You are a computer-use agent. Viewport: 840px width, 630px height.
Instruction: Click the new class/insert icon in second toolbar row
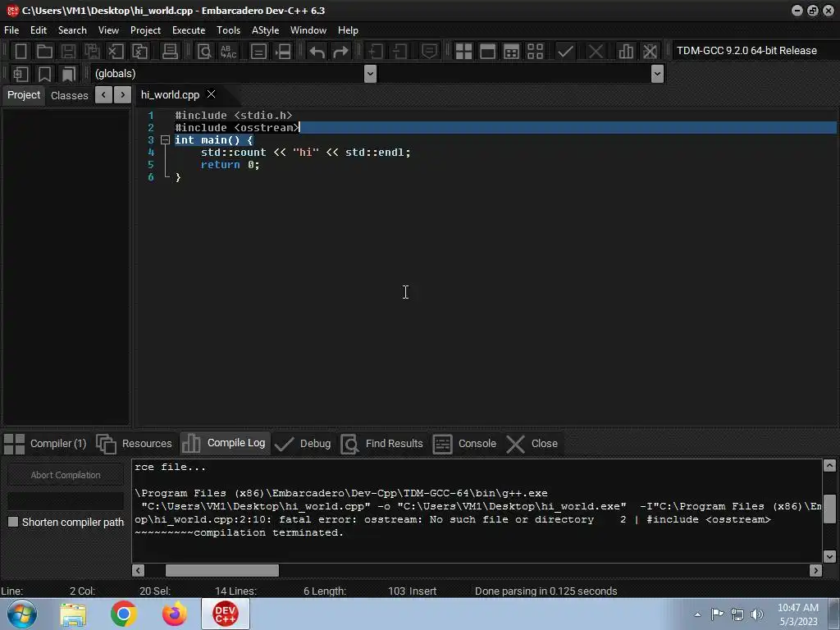point(21,74)
